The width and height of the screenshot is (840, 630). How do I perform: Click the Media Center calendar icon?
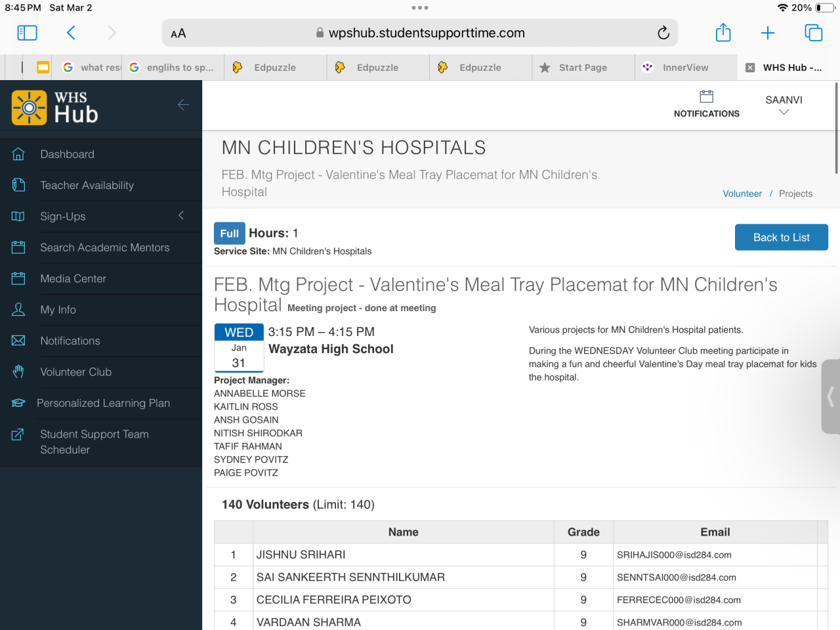[x=18, y=278]
